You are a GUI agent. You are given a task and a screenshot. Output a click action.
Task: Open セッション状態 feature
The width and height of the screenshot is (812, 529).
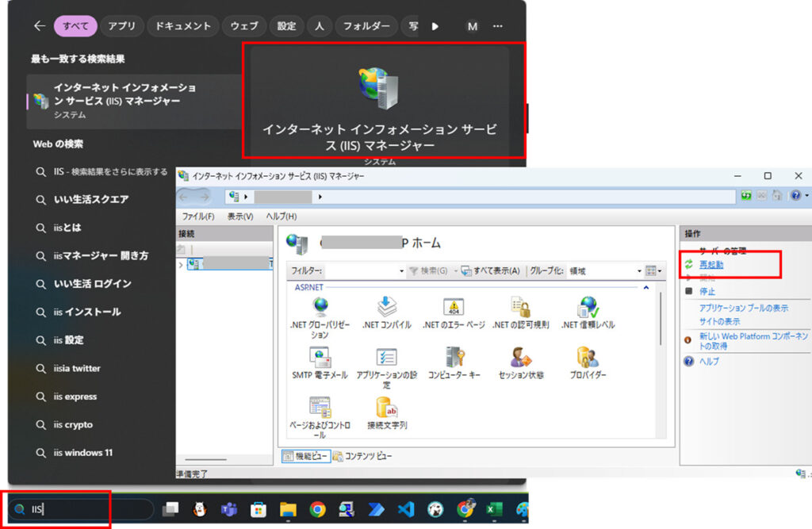[x=521, y=363]
